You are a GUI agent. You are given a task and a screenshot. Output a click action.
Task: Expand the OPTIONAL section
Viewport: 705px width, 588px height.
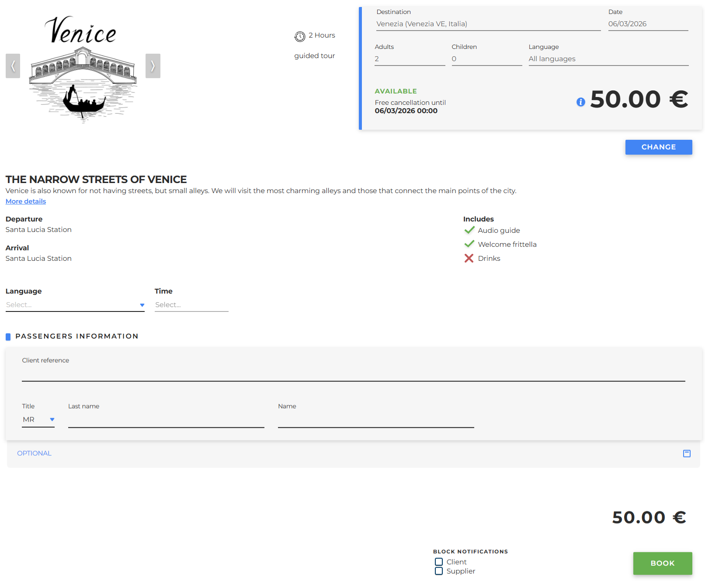[x=34, y=453]
